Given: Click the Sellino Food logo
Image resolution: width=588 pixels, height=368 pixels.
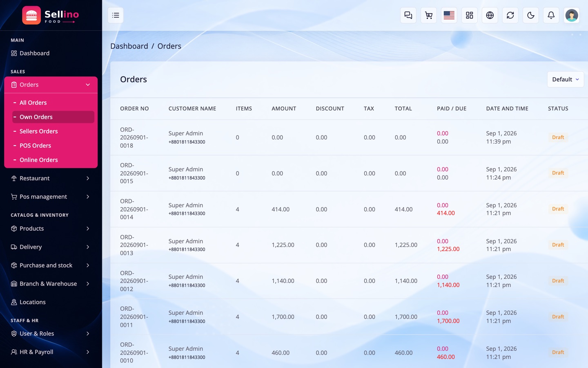Looking at the screenshot, I should (51, 16).
